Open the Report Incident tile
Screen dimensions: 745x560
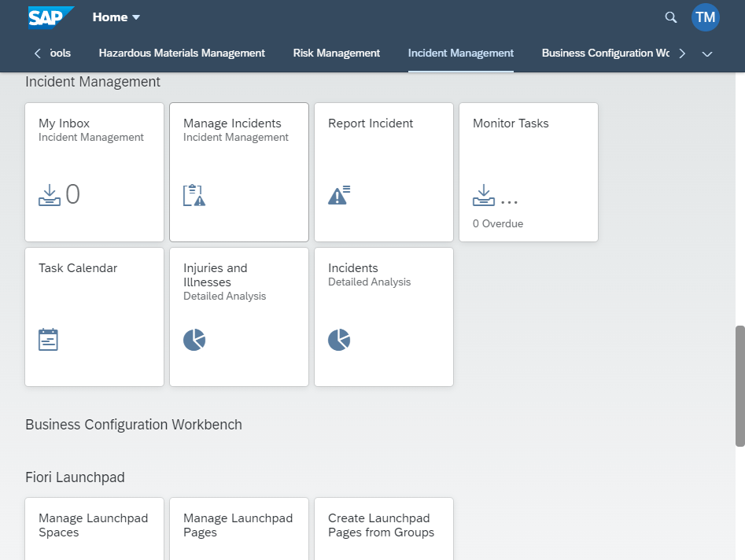[x=384, y=172]
